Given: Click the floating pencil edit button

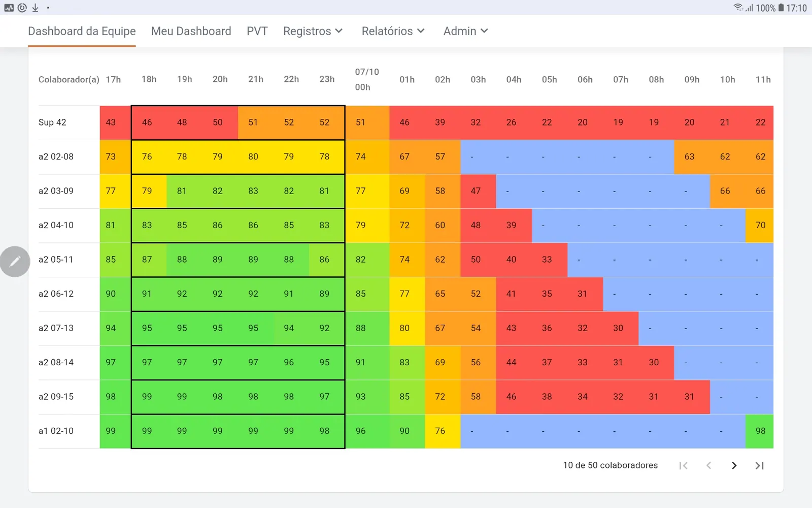Looking at the screenshot, I should (15, 262).
